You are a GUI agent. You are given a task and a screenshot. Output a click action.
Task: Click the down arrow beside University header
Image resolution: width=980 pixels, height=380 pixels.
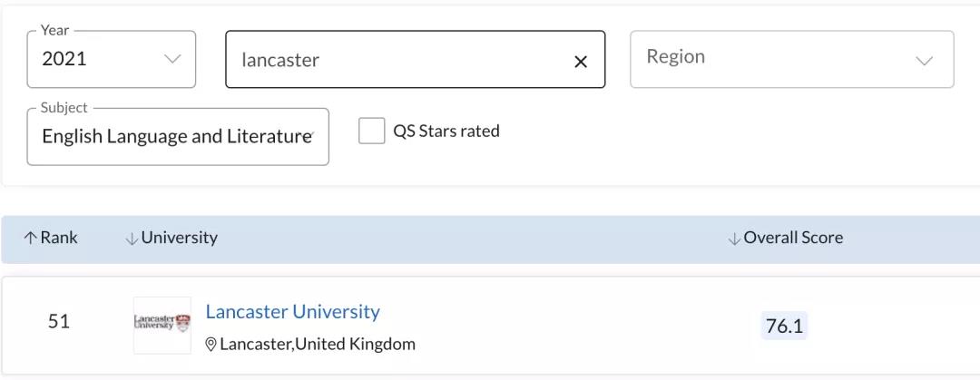[x=132, y=239]
